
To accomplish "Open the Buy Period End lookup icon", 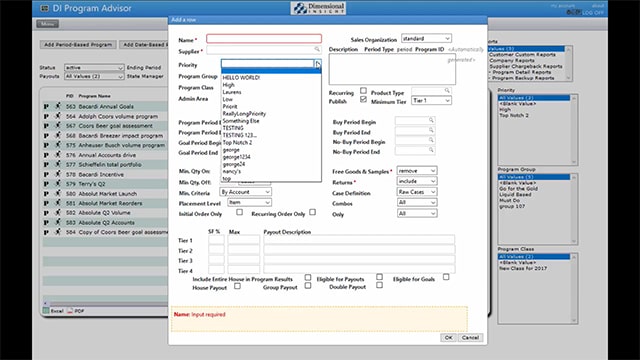I will pos(431,130).
